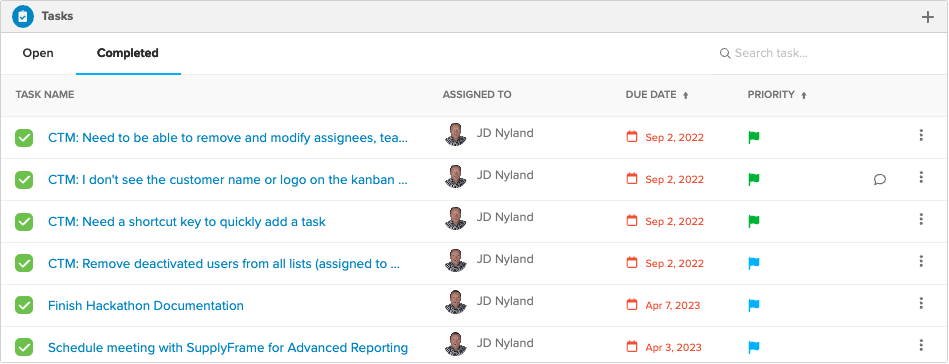The width and height of the screenshot is (949, 364).
Task: Click green priority flag on shortcut key task
Action: coord(754,221)
